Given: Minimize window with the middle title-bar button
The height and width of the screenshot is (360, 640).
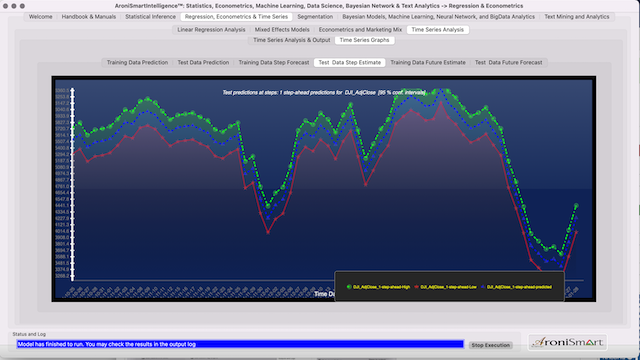Looking at the screenshot, I should click(x=14, y=6).
